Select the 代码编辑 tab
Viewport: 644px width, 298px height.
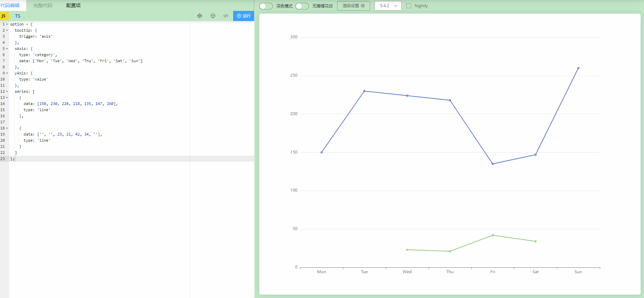[10, 5]
